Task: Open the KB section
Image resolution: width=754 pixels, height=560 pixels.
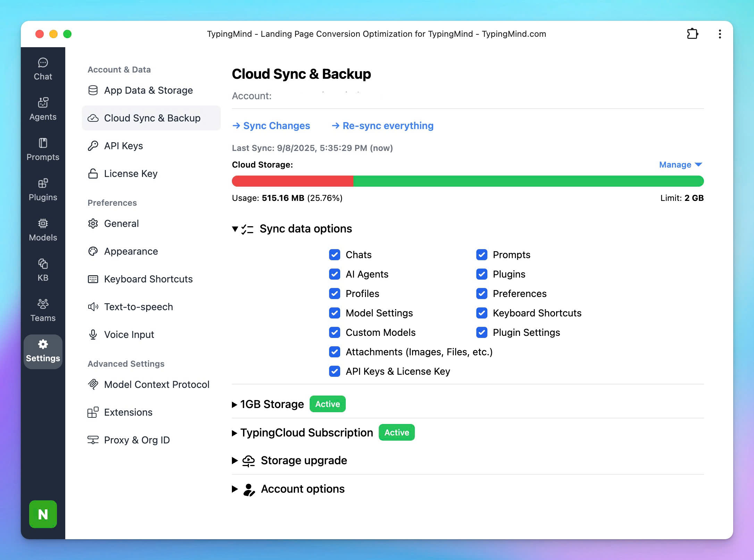Action: pyautogui.click(x=43, y=269)
